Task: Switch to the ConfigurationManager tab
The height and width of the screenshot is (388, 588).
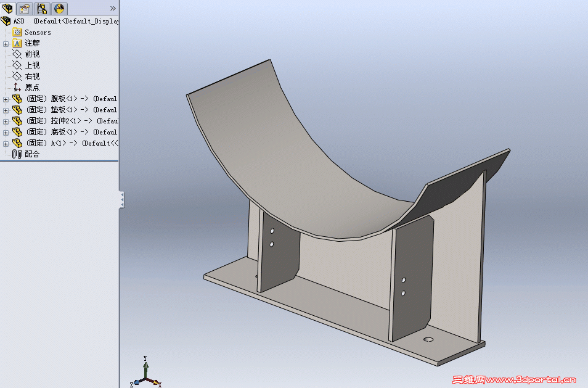Action: [x=42, y=8]
